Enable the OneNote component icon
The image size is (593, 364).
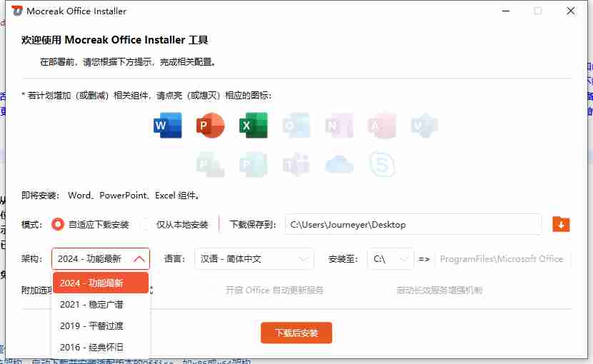[x=339, y=126]
